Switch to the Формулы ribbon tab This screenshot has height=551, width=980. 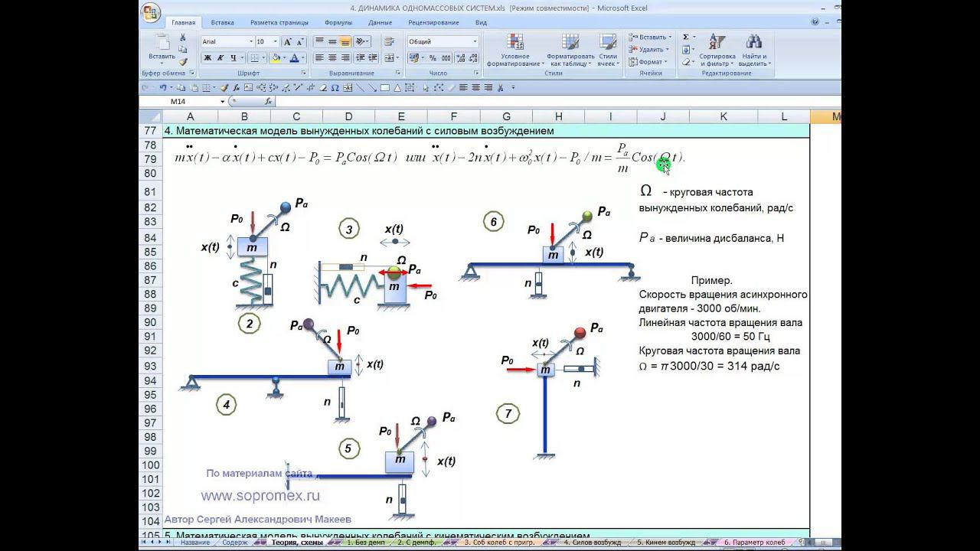338,23
